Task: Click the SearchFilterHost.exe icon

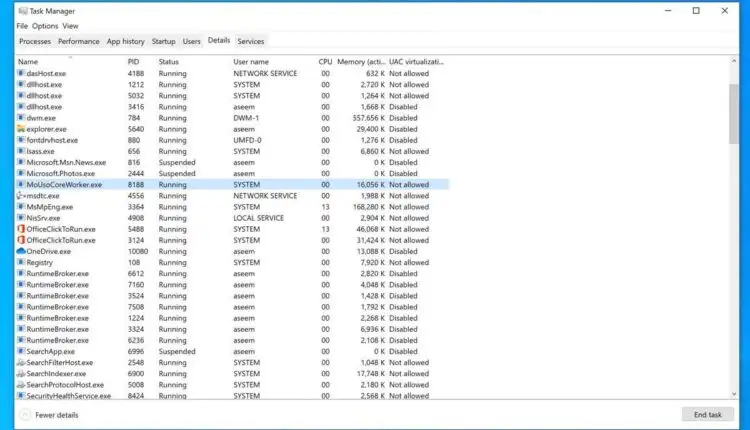Action: [21, 362]
